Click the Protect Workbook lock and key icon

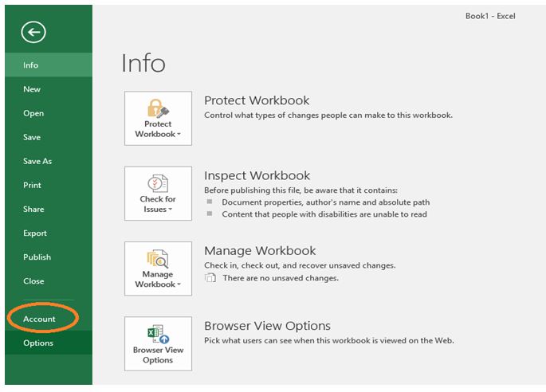pos(158,108)
